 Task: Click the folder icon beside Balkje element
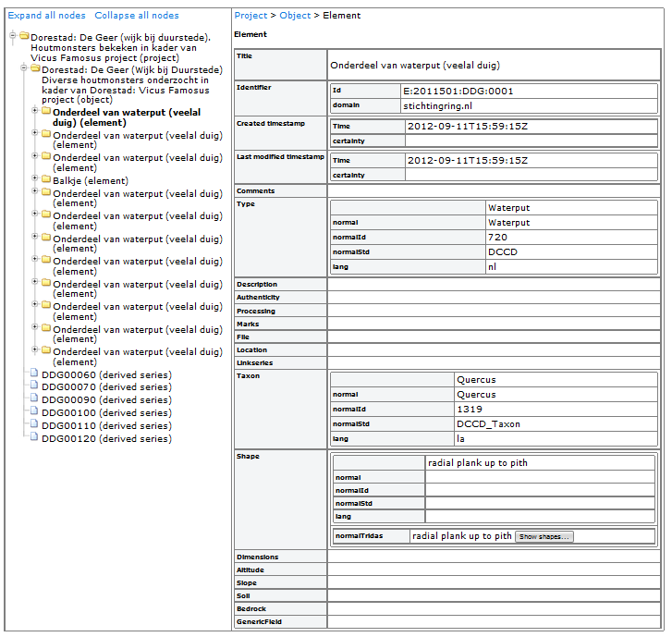click(46, 178)
